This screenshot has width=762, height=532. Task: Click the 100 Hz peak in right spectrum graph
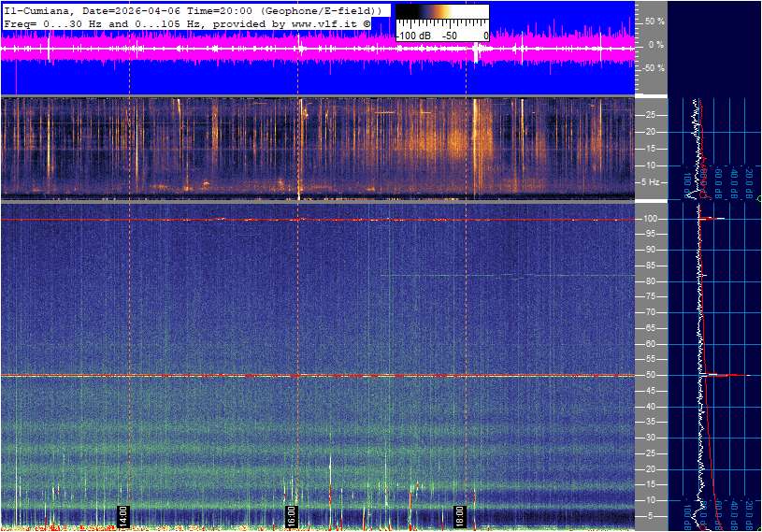click(712, 219)
